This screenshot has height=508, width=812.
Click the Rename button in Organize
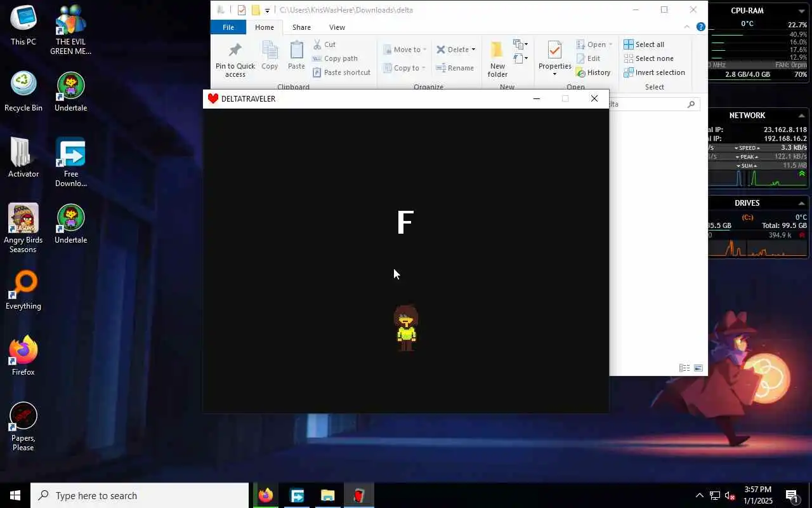coord(455,68)
